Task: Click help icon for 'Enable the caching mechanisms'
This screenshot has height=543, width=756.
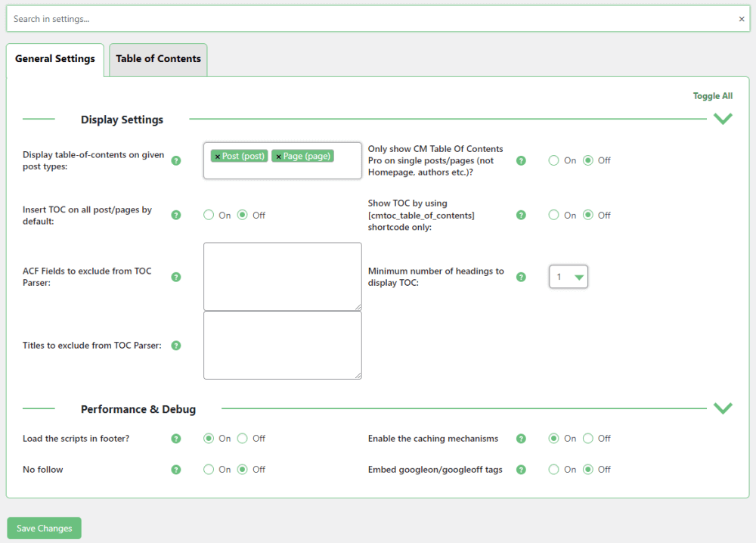Action: (521, 439)
